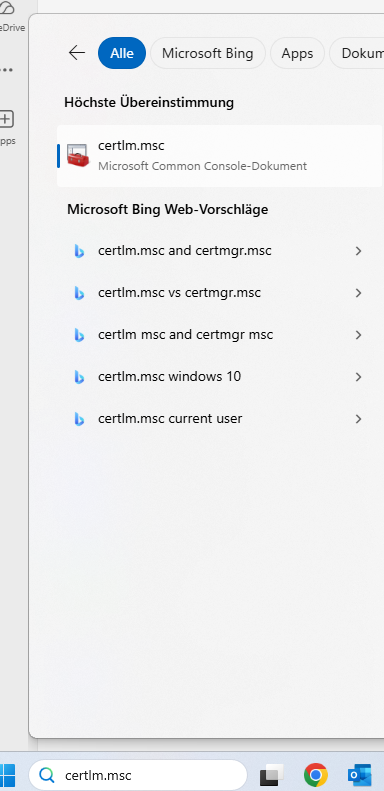Click the three dots more icon in sidebar
384x791 pixels.
[x=7, y=70]
